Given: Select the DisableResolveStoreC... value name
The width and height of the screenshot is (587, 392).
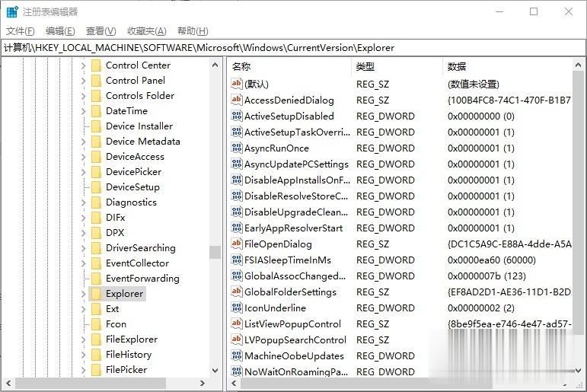Looking at the screenshot, I should click(296, 196).
